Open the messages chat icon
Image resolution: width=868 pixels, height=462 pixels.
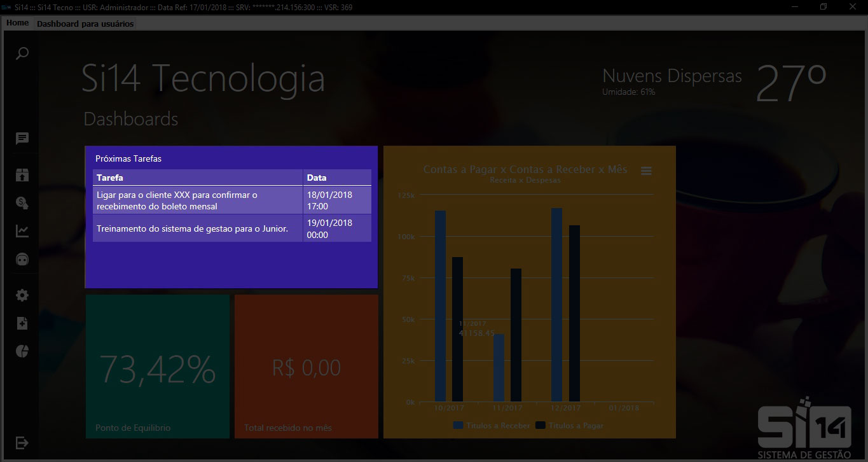click(22, 139)
